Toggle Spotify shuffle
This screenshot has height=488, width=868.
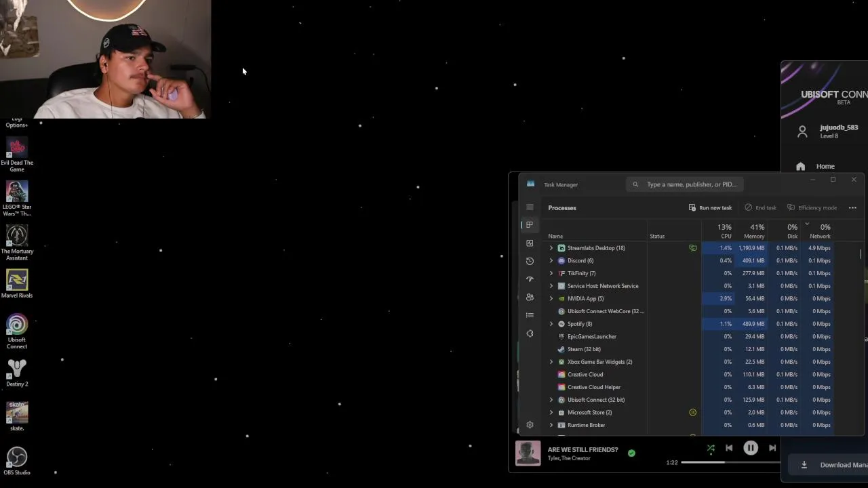(x=711, y=448)
